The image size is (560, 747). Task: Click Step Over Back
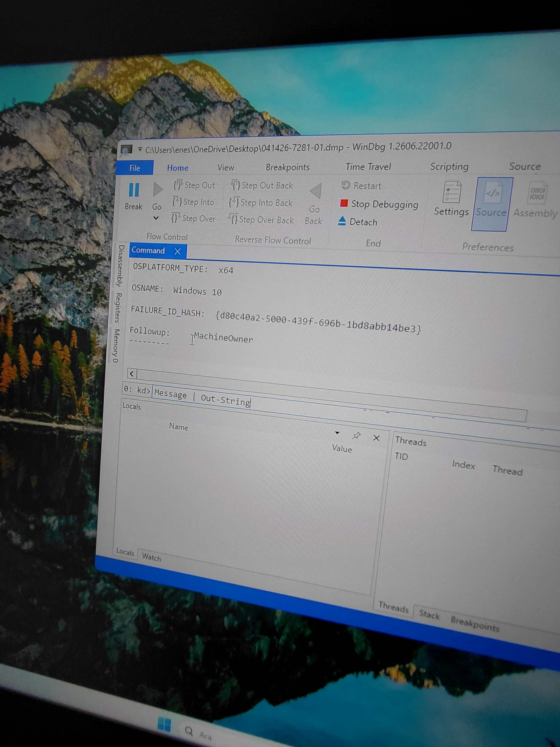tap(261, 220)
